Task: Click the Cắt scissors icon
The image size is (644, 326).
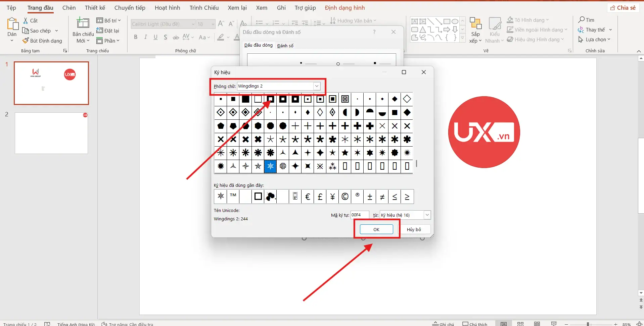Action: tap(26, 21)
